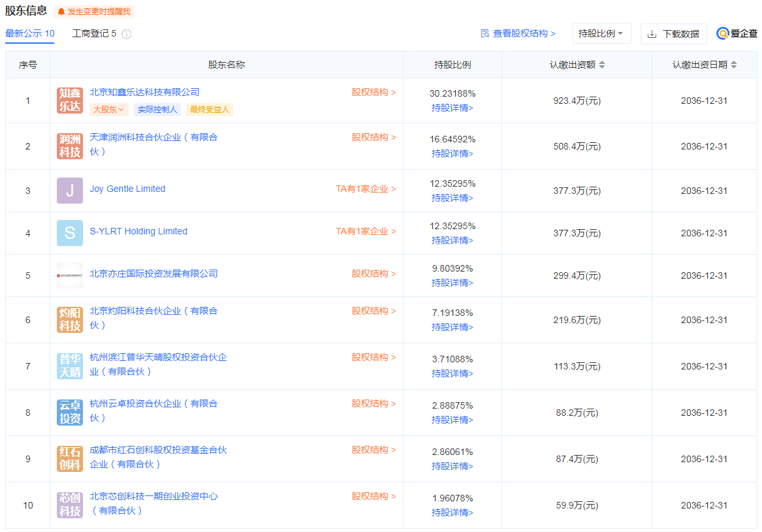762x532 pixels.
Task: Open 成都市红石创科股权投资基金 link
Action: [158, 457]
